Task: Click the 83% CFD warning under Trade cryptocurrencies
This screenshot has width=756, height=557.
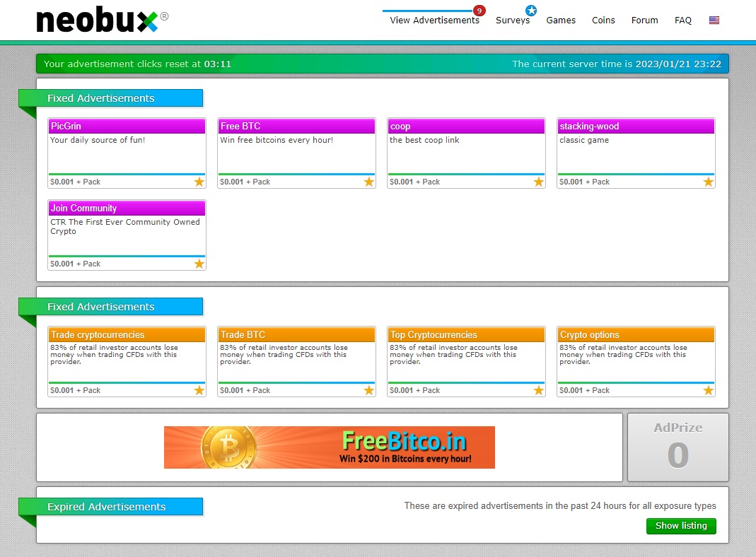Action: (115, 355)
